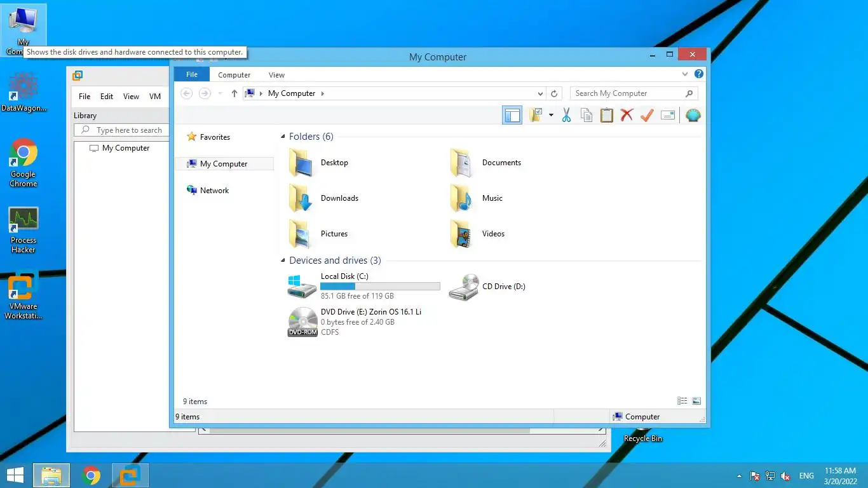Click the Google Chrome desktop shortcut

pos(24,163)
